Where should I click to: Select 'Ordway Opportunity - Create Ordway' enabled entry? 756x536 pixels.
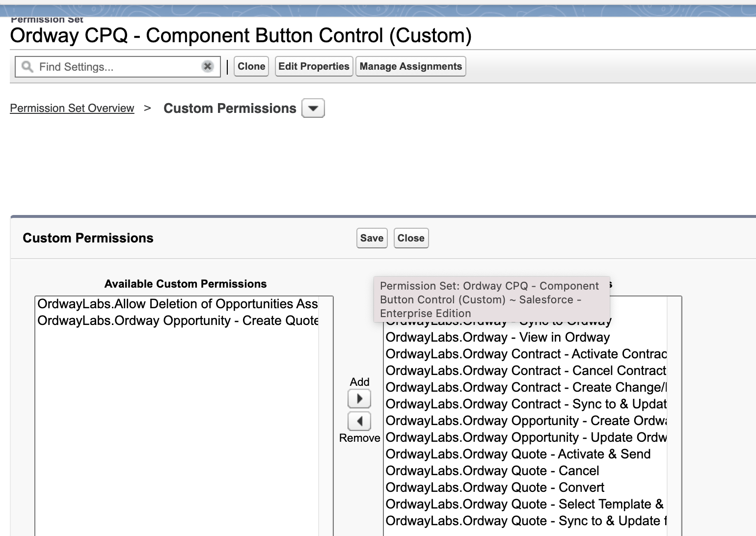(x=526, y=421)
